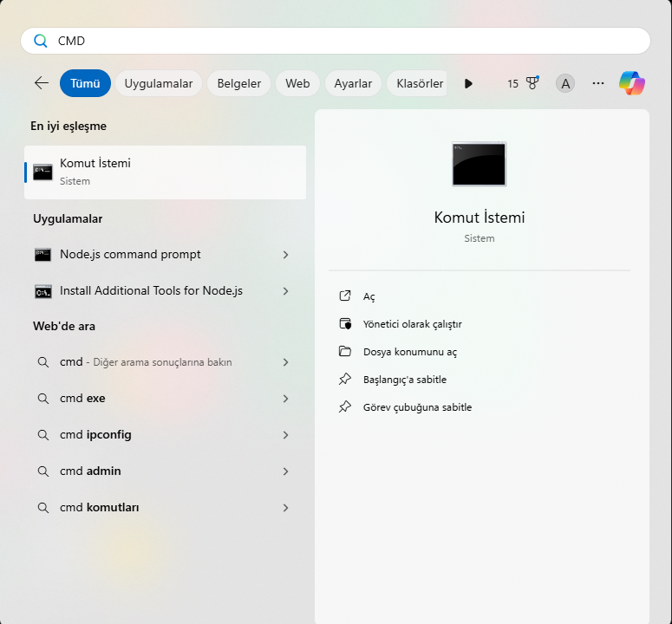Open Copilot icon in search header

(632, 83)
